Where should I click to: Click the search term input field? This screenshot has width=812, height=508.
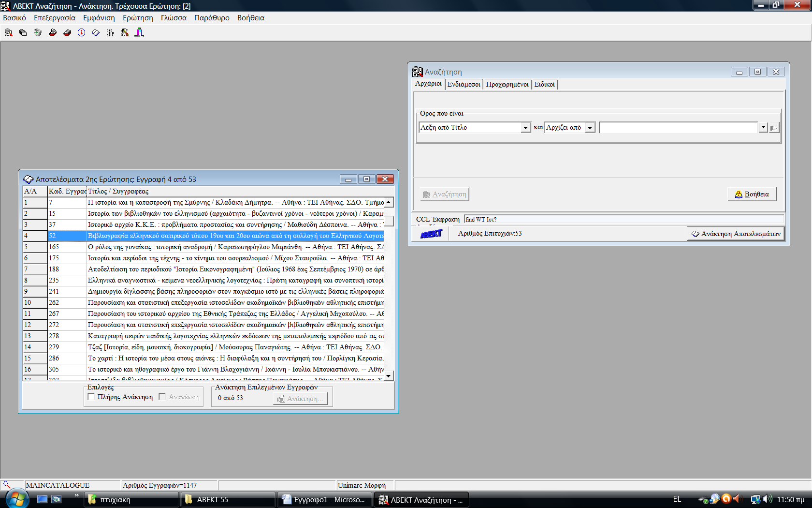coord(679,127)
